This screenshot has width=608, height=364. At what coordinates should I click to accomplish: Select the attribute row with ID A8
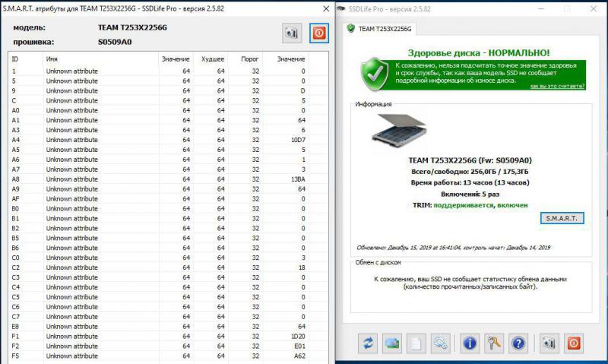tap(152, 179)
